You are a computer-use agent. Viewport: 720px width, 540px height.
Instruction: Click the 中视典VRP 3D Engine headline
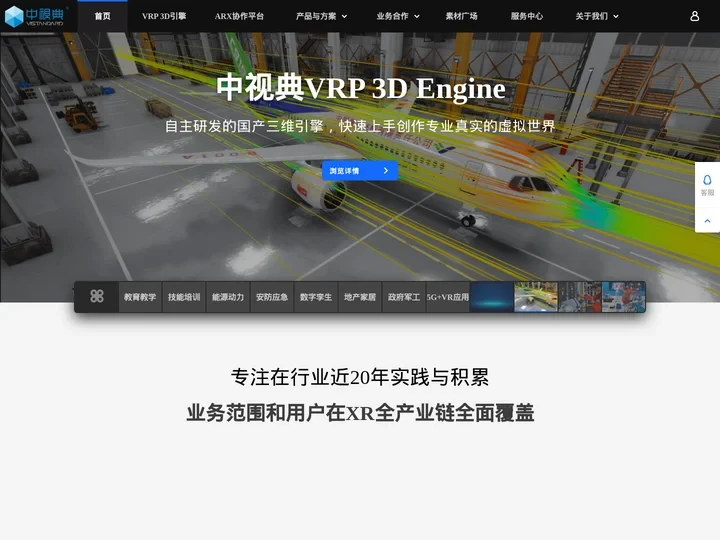[x=361, y=88]
